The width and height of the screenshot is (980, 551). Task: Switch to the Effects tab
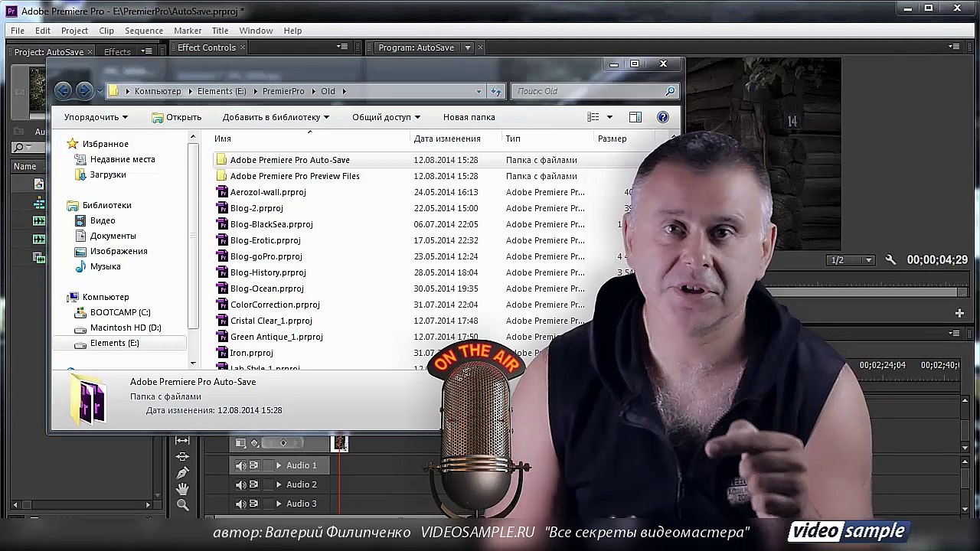117,51
